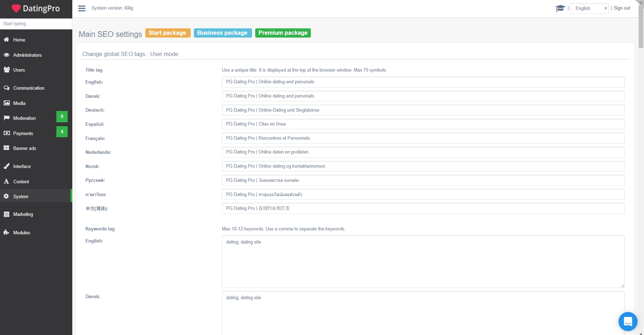Click the Communication chat bubbles icon
Viewport: 644px width, 335px height.
[6, 88]
